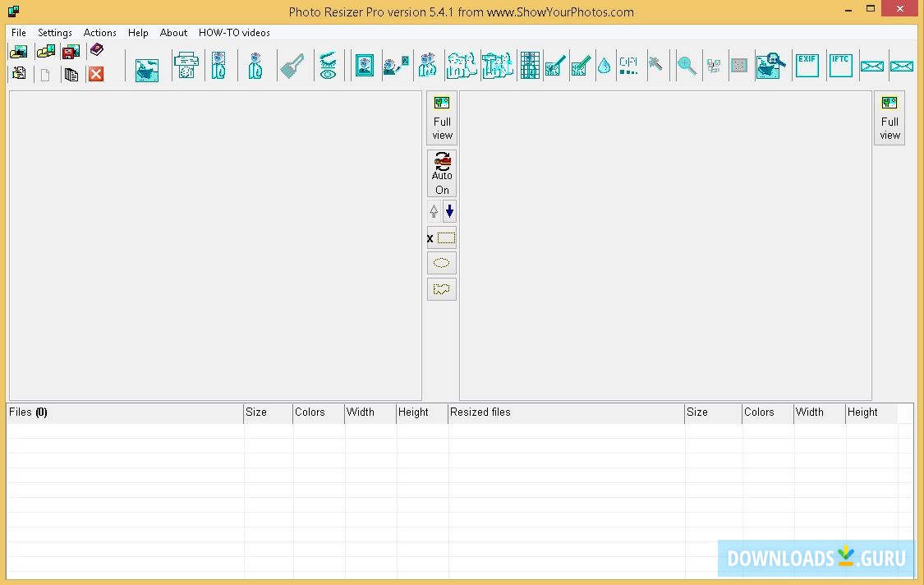Click the small connected windows icon
The image size is (924, 585).
point(714,66)
